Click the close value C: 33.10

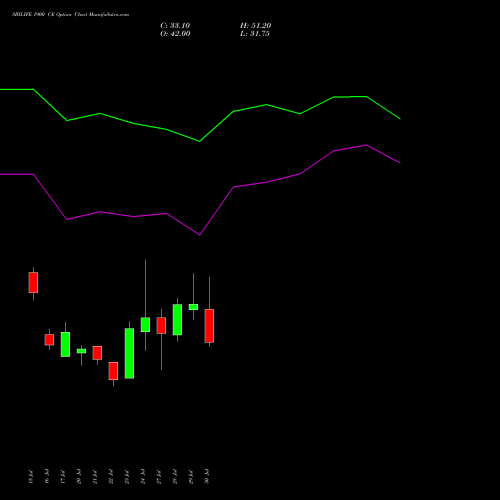click(175, 26)
